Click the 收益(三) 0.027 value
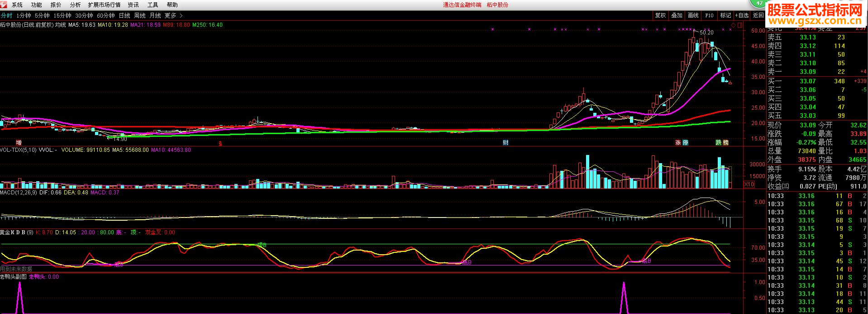This screenshot has width=868, height=314. [808, 186]
